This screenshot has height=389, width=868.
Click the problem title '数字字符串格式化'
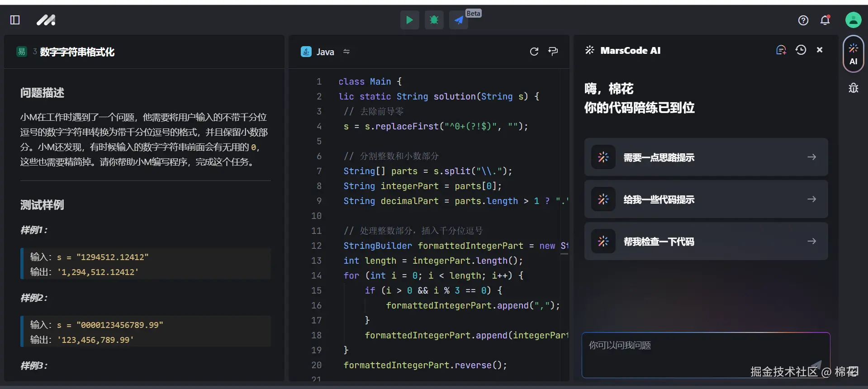pos(77,52)
